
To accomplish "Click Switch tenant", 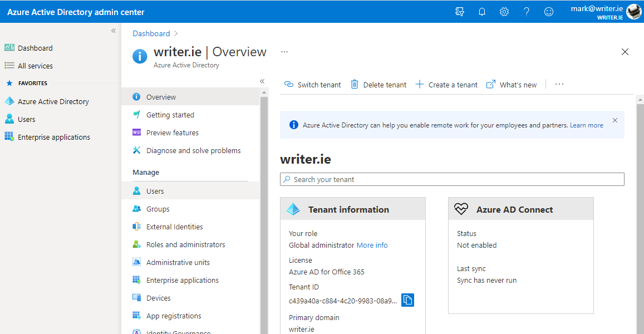I will pos(313,85).
